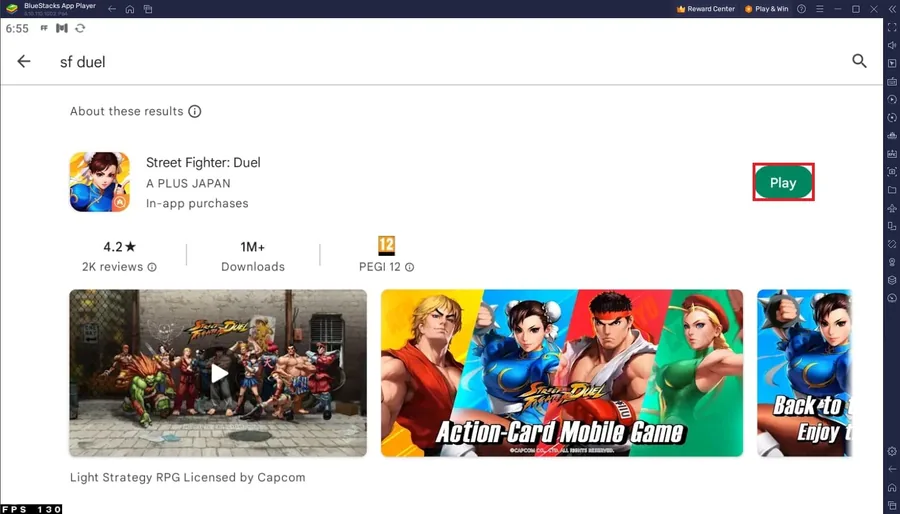This screenshot has width=900, height=514.
Task: Click the sidebar stacked-layers icon
Action: [x=891, y=280]
